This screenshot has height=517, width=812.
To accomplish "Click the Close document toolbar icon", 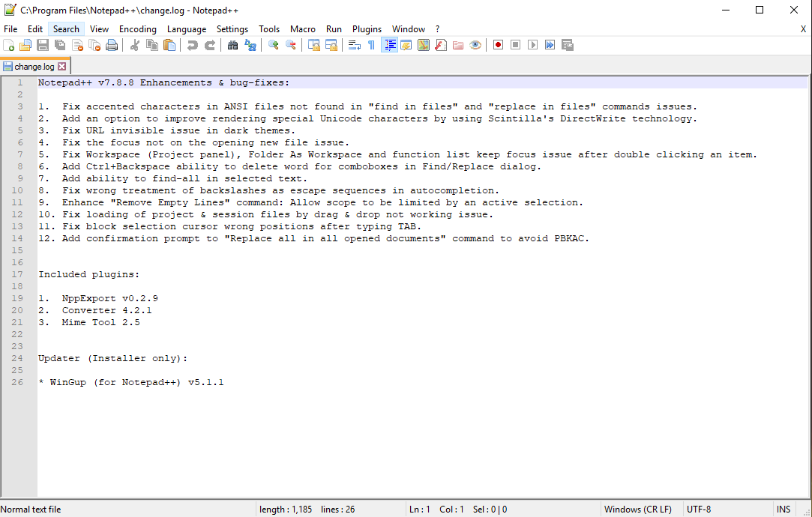I will point(78,45).
